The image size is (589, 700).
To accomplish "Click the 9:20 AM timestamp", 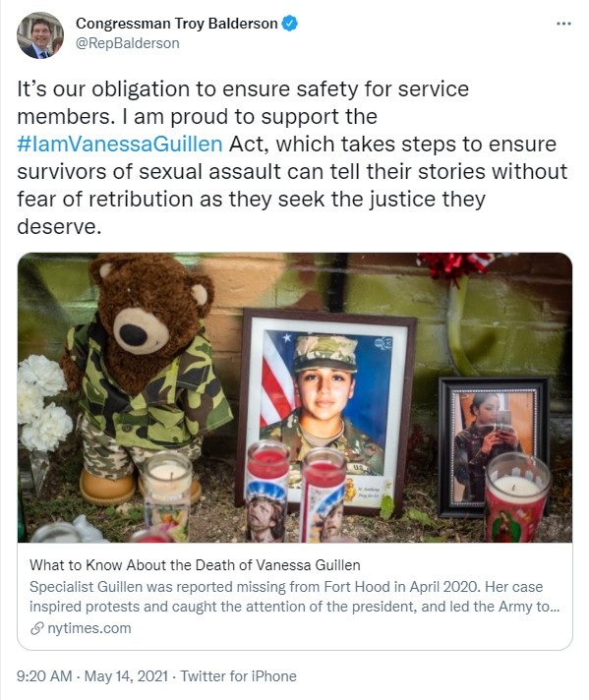I will 44,675.
